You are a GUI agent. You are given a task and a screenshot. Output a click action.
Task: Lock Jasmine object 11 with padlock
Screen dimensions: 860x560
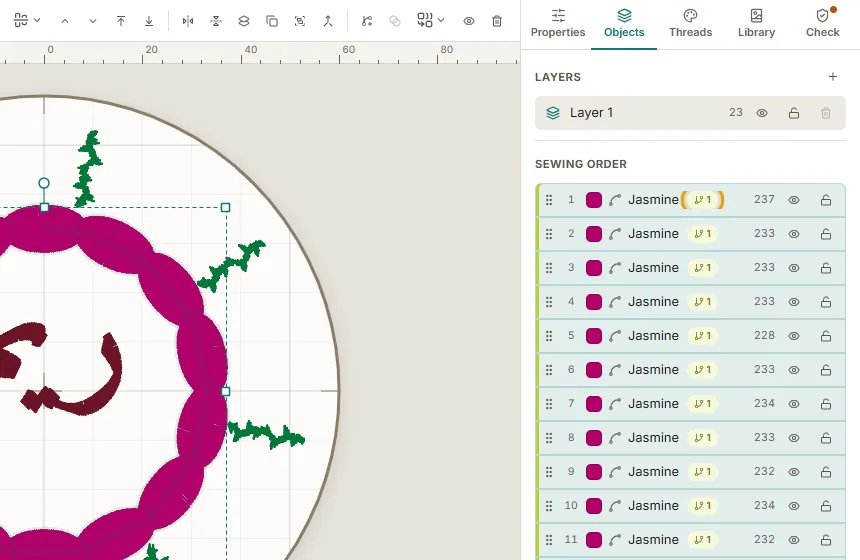pyautogui.click(x=825, y=540)
